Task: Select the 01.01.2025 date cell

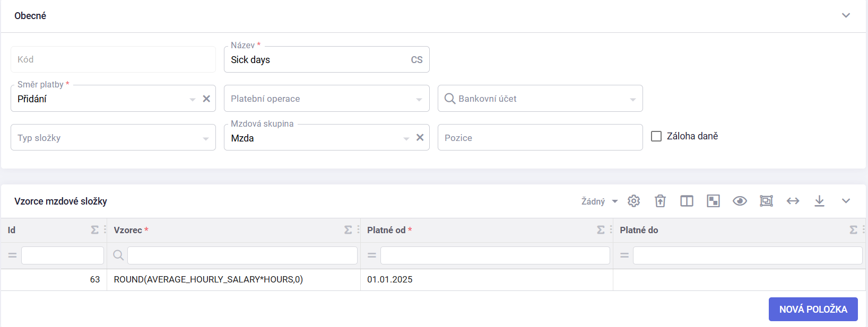Action: coord(487,279)
